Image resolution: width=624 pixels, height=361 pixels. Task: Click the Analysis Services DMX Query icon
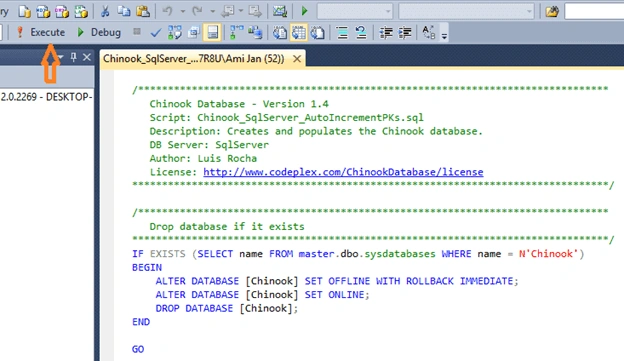(62, 12)
